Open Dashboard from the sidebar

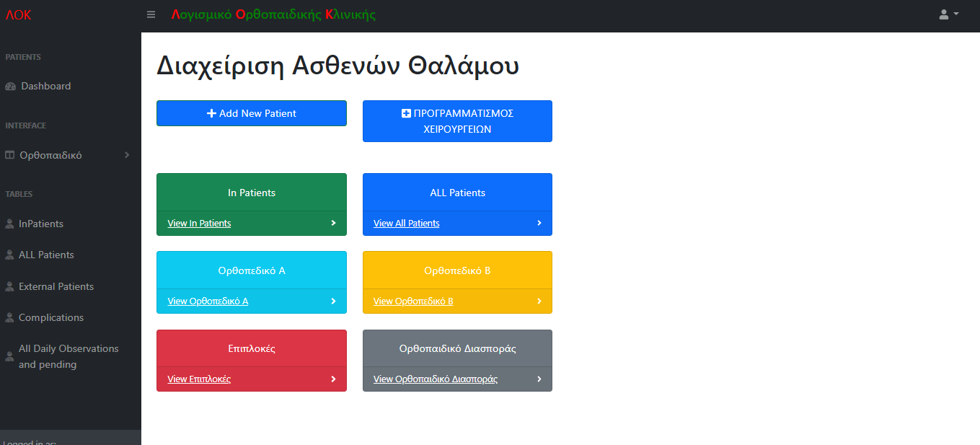[x=45, y=86]
